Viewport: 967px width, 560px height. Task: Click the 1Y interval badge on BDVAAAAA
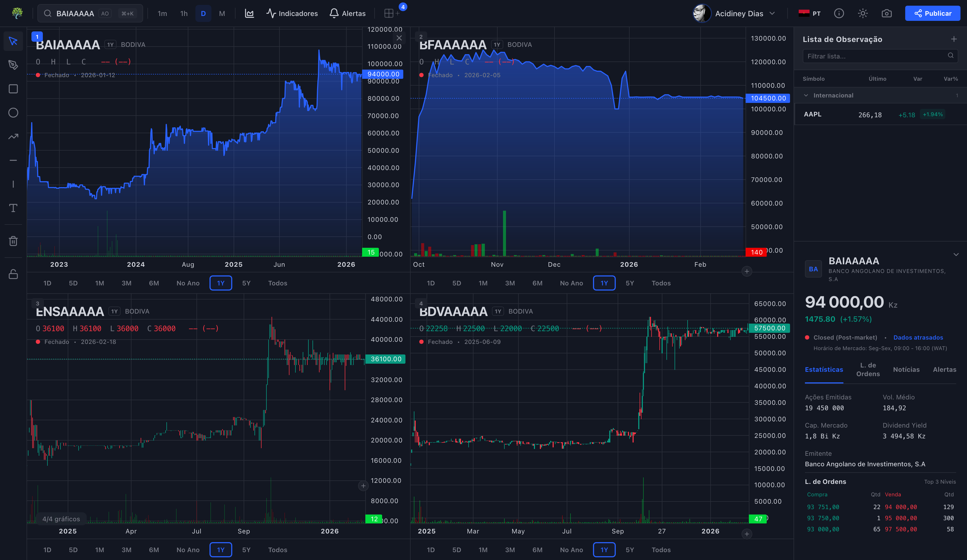tap(498, 311)
